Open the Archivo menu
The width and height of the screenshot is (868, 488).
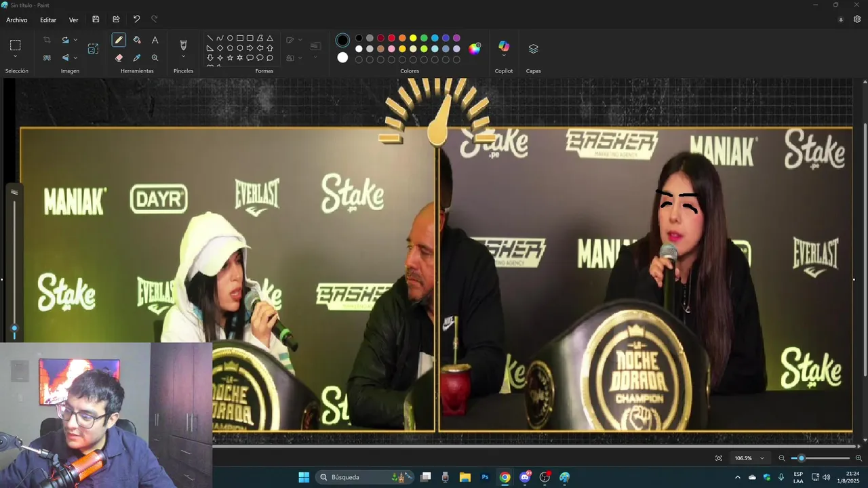[x=17, y=20]
